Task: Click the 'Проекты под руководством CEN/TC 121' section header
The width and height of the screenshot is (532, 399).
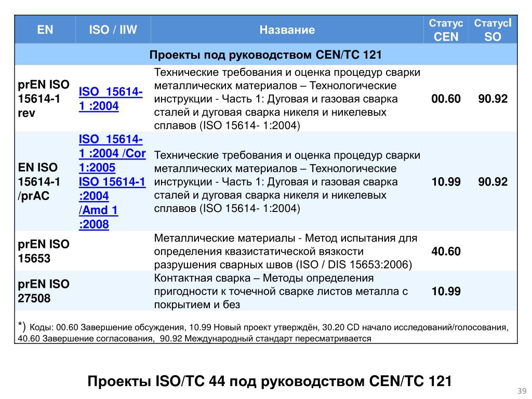Action: point(266,54)
